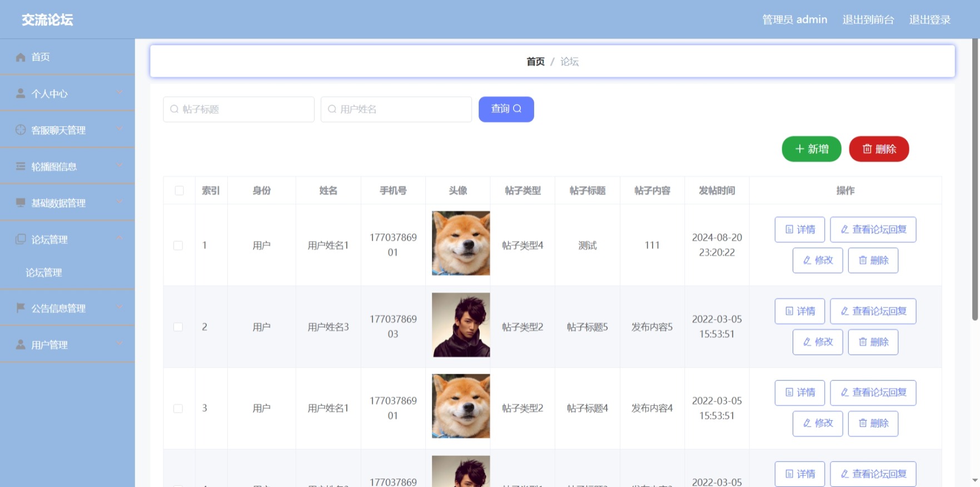Click 管理员 admin in the header

tap(794, 19)
